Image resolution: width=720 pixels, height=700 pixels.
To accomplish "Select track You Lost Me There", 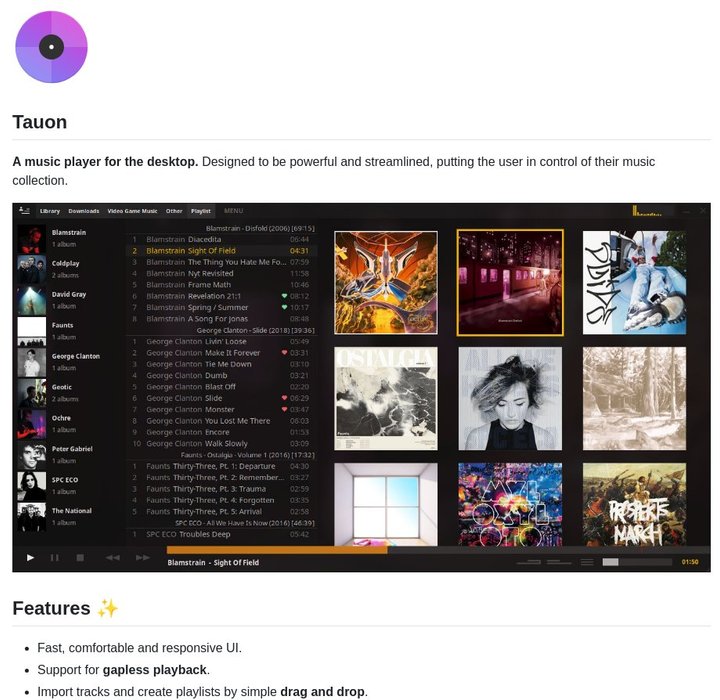I will coord(221,421).
